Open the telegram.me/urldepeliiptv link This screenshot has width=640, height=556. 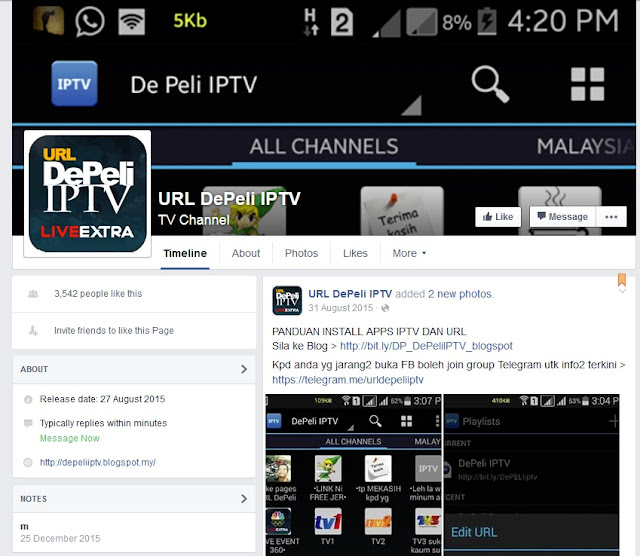(348, 380)
